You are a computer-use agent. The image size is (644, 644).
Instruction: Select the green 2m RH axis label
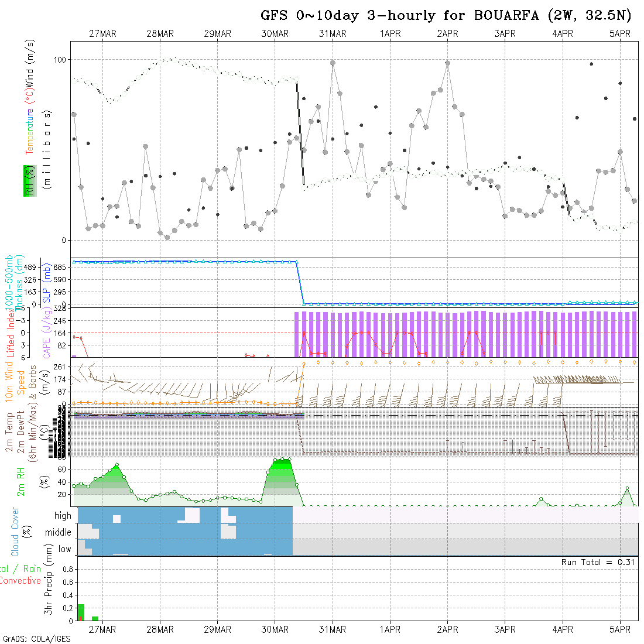(x=21, y=481)
